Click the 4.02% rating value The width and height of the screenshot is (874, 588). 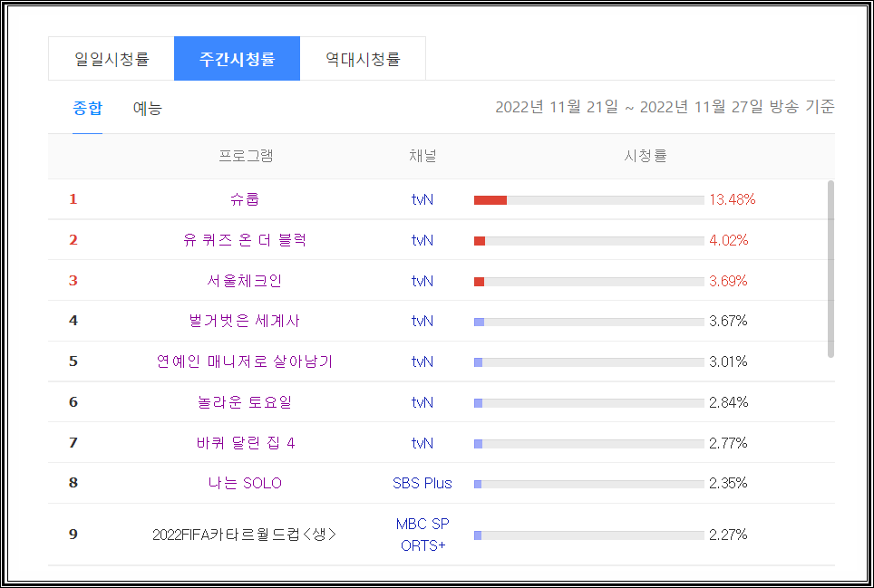(729, 240)
